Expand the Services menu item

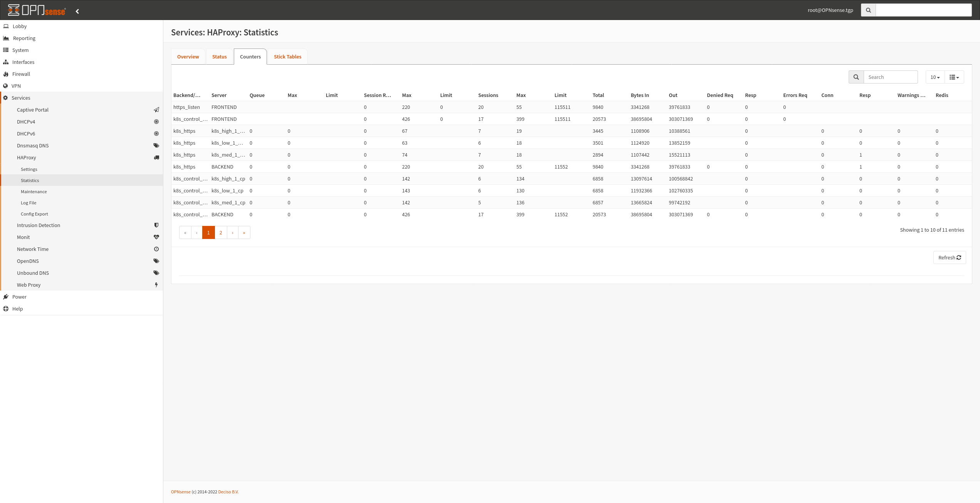tap(20, 98)
